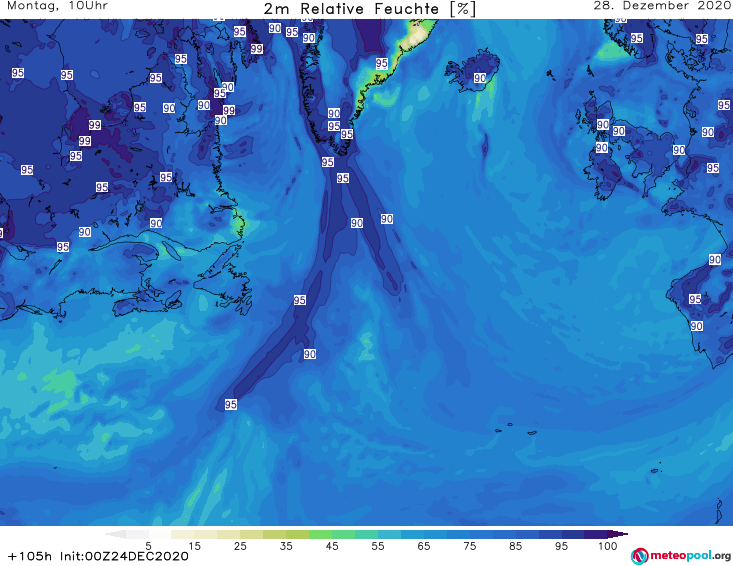Click the "75" tick label in the legend
This screenshot has height=566, width=733.
[x=469, y=546]
